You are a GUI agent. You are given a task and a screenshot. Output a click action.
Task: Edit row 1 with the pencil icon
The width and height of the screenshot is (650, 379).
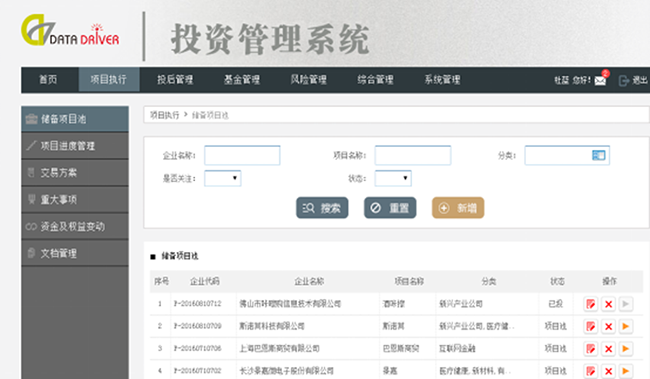click(590, 304)
